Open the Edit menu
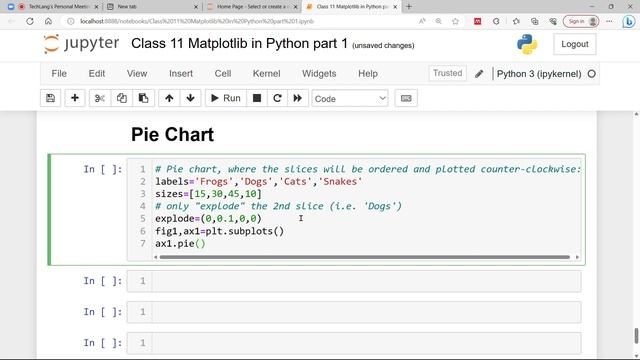This screenshot has height=360, width=640. pos(97,73)
